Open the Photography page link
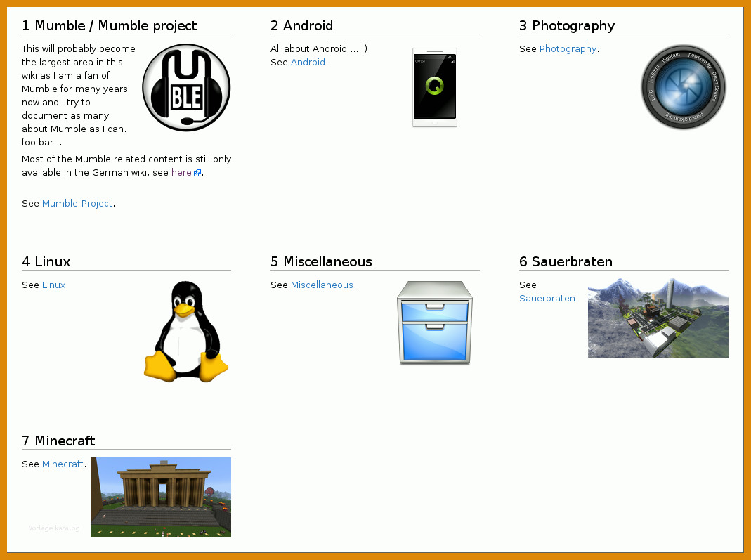The width and height of the screenshot is (751, 560). click(x=568, y=49)
